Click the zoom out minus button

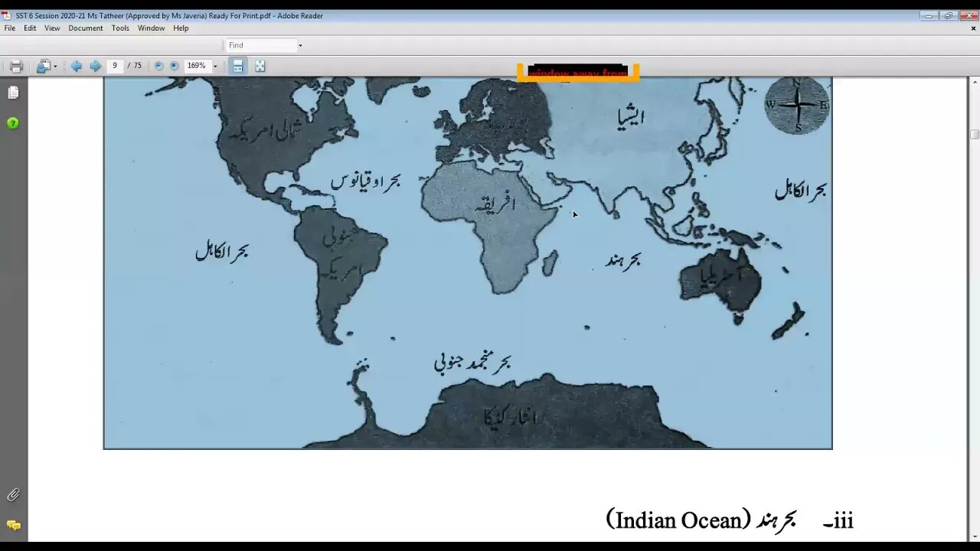158,66
